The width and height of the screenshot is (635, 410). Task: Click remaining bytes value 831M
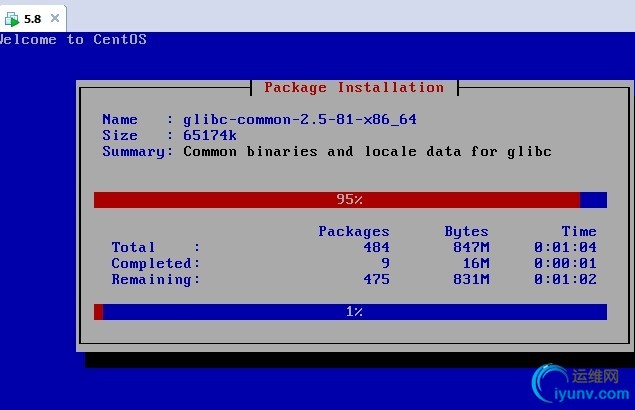point(471,279)
